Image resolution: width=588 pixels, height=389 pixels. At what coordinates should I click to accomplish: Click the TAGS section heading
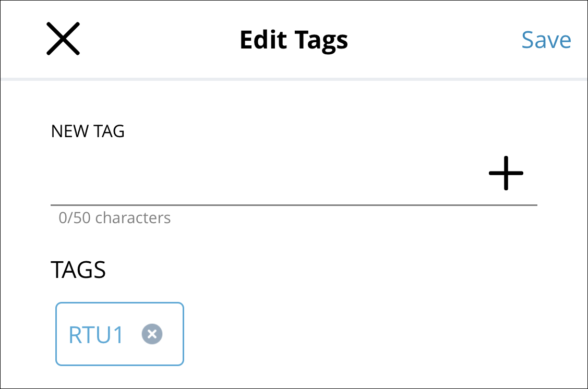coord(78,270)
